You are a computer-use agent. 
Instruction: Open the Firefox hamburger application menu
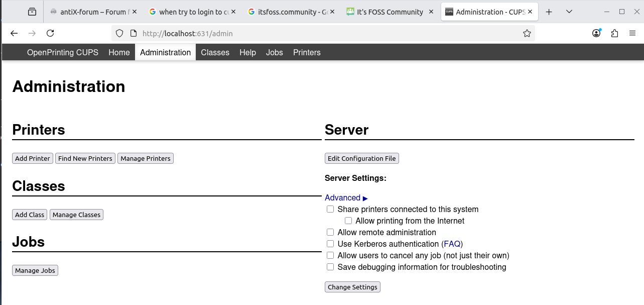(x=632, y=33)
